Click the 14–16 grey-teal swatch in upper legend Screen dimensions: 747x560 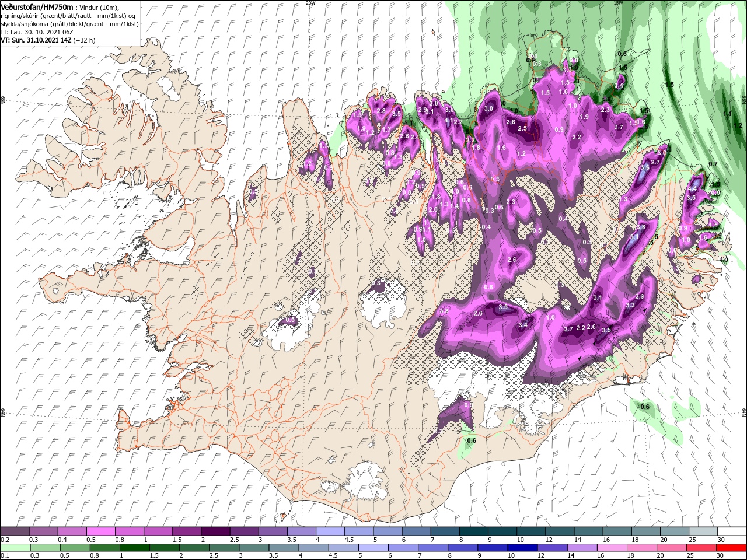[588, 531]
